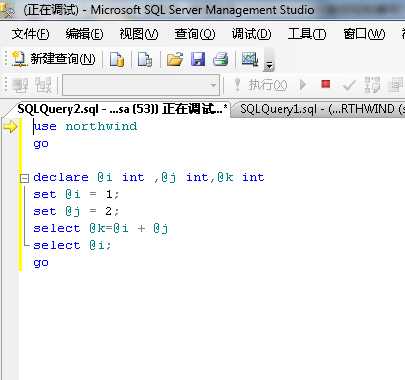Open the 调试(D) menu

[x=252, y=34]
